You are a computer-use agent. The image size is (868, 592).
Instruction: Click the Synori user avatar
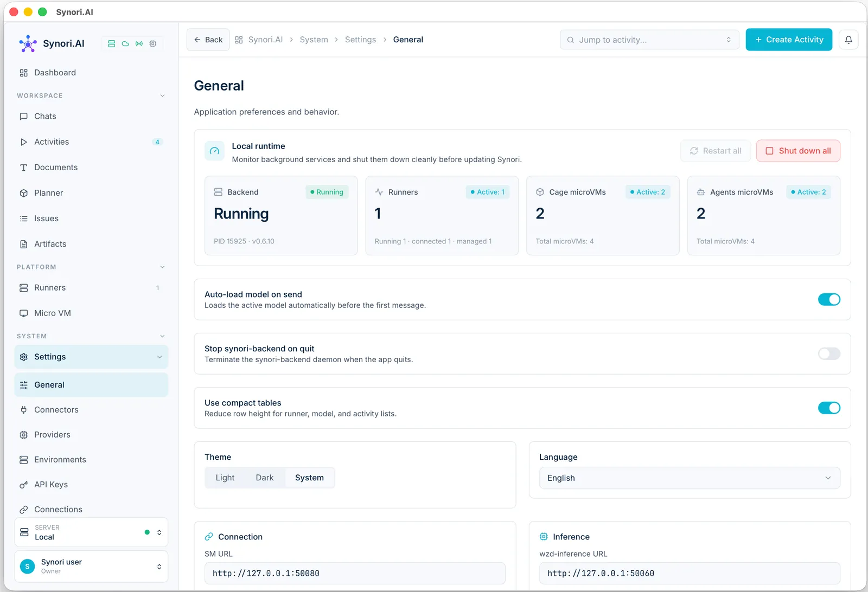pyautogui.click(x=27, y=567)
